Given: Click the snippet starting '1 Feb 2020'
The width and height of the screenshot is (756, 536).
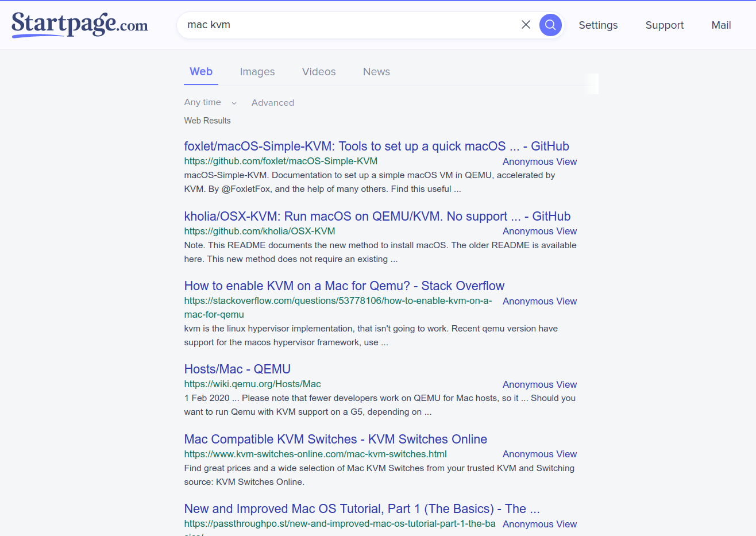Looking at the screenshot, I should pos(380,405).
